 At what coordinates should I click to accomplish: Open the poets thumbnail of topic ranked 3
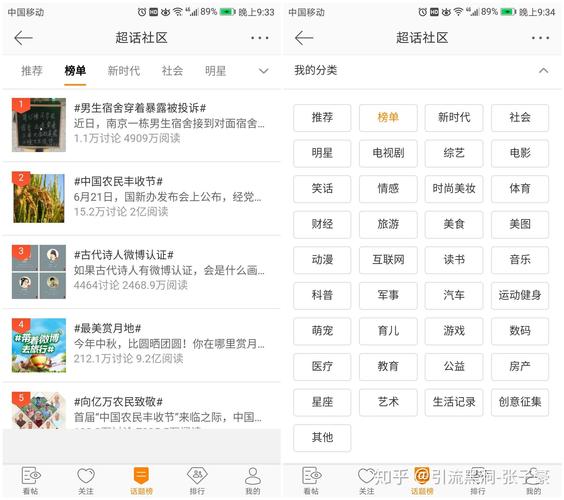[x=39, y=272]
